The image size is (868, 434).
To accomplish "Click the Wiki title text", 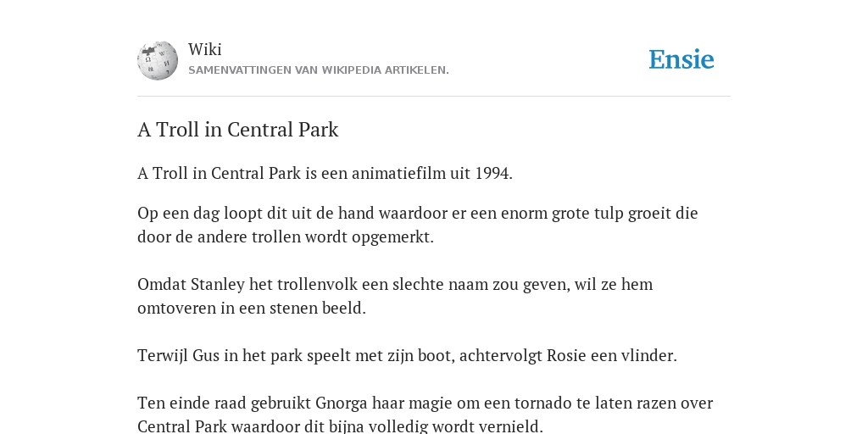I will click(x=205, y=49).
